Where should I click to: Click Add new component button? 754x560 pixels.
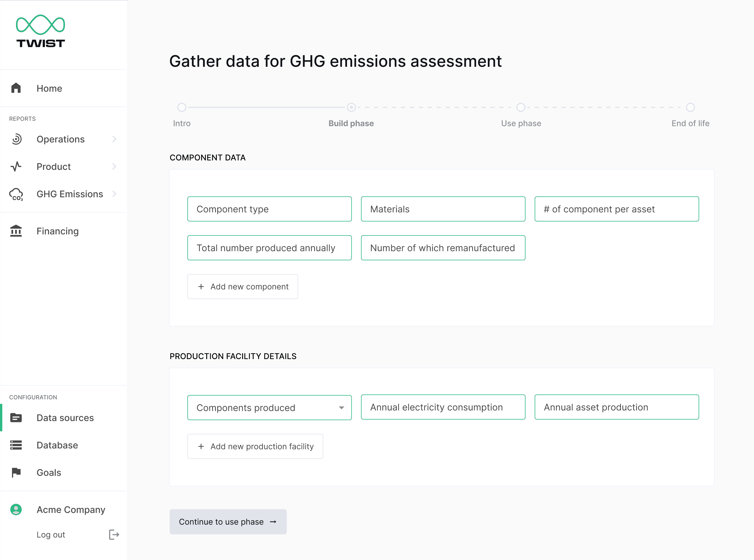(242, 287)
